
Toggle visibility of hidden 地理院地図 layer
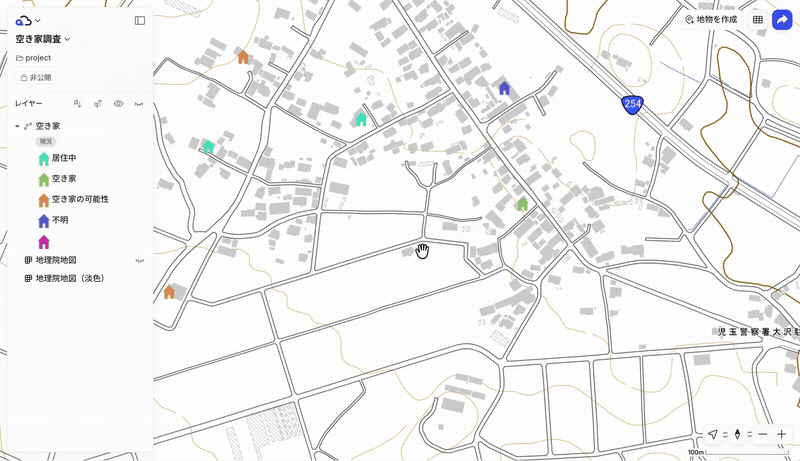coord(139,261)
